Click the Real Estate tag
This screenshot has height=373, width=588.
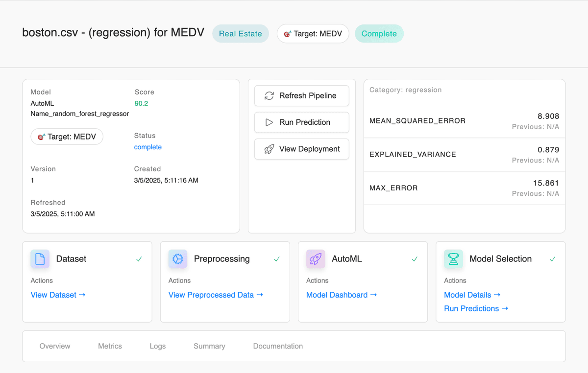(241, 34)
